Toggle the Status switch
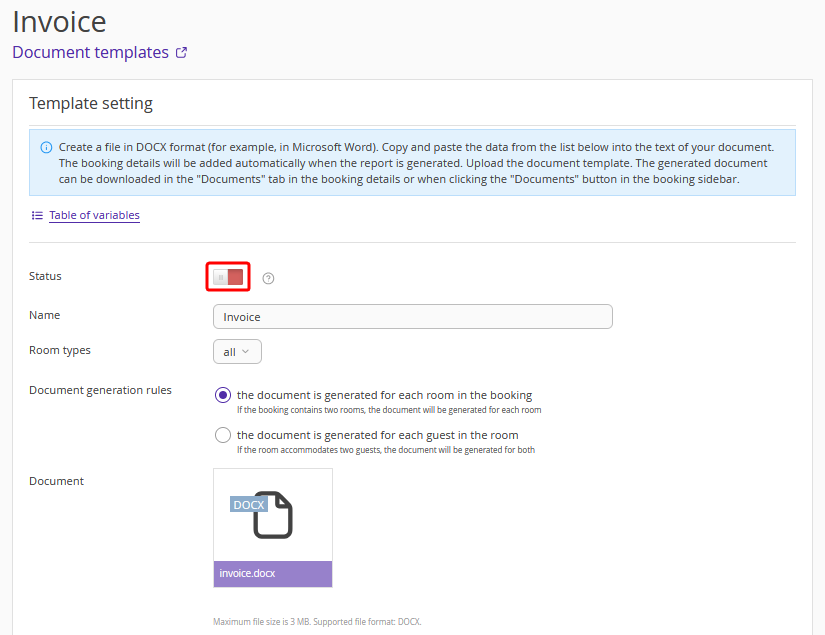Viewport: 825px width, 635px height. point(228,277)
